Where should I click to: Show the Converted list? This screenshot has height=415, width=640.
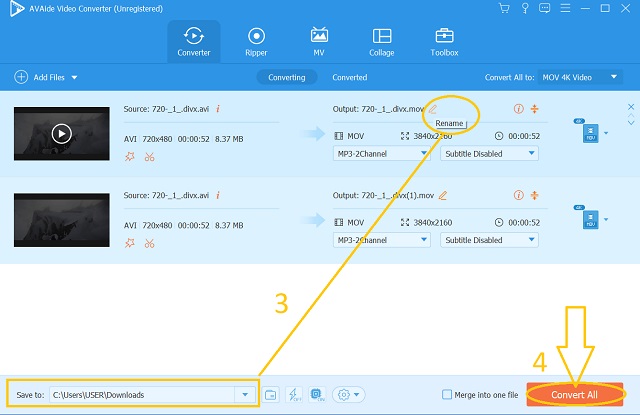pyautogui.click(x=349, y=77)
